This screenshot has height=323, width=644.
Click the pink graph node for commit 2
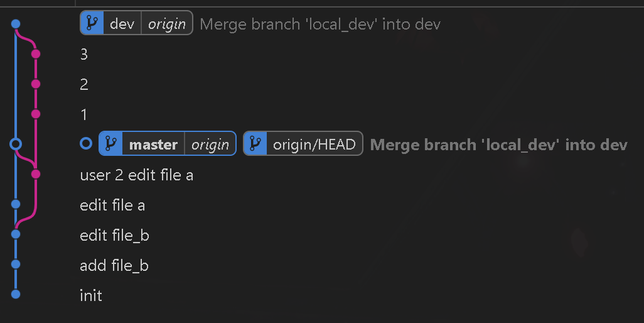(35, 84)
